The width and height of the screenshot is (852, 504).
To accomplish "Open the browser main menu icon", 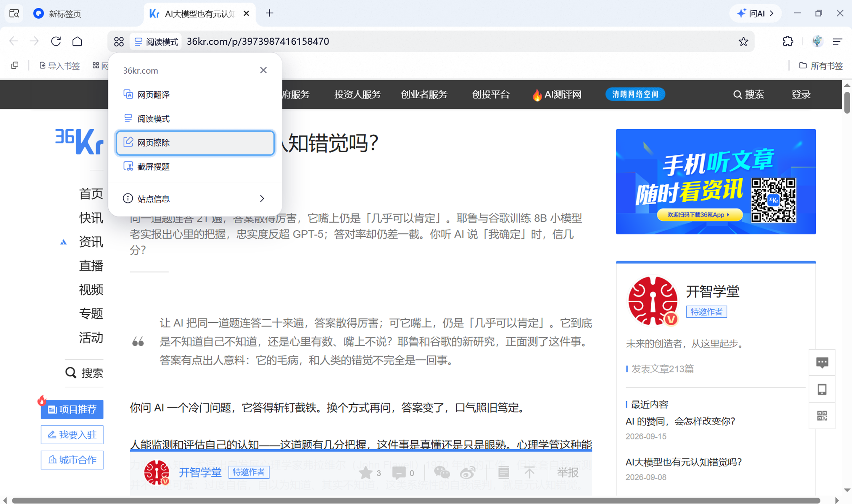I will 837,41.
